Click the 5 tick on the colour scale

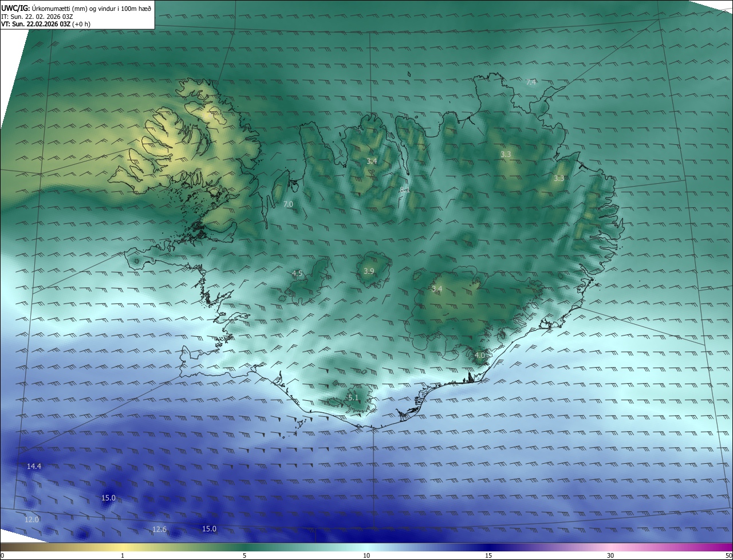(x=245, y=555)
